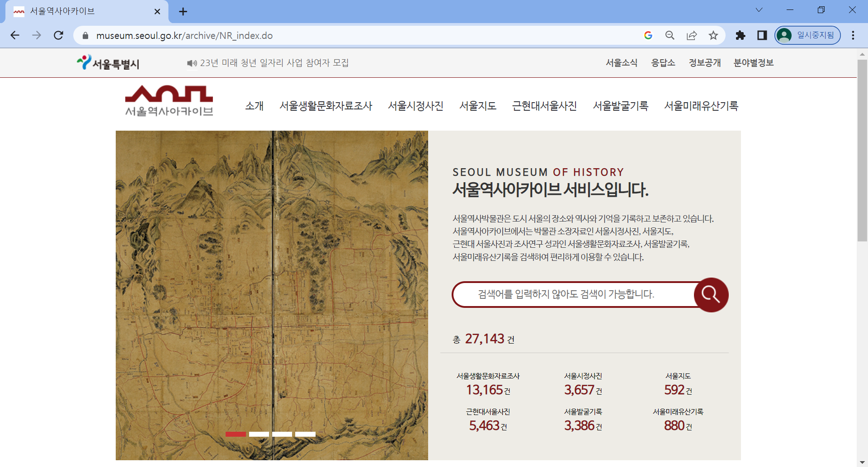This screenshot has width=868, height=467.
Task: Click the scrollbar down arrow
Action: [x=862, y=462]
